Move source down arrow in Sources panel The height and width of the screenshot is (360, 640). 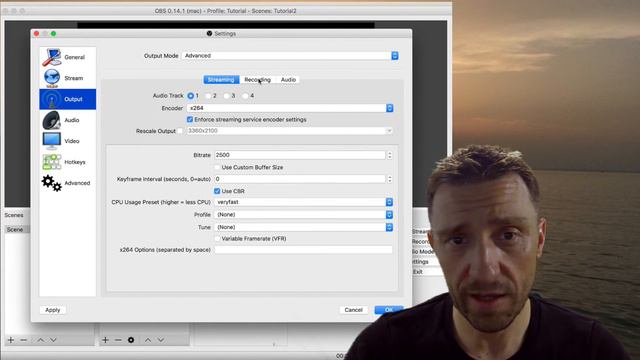(161, 340)
